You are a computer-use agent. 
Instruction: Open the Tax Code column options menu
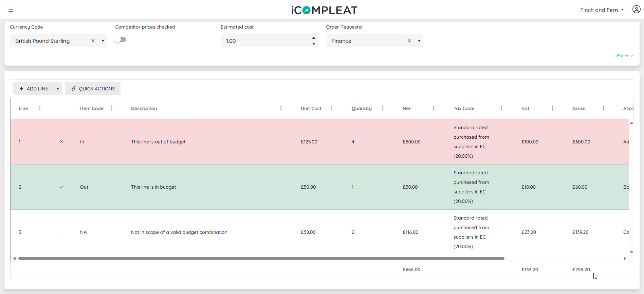[x=501, y=108]
